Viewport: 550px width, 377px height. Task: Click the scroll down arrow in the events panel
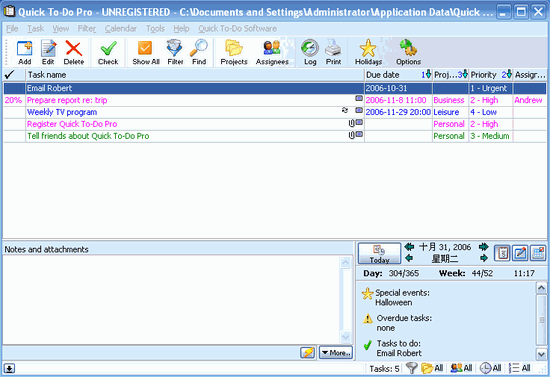click(x=541, y=354)
